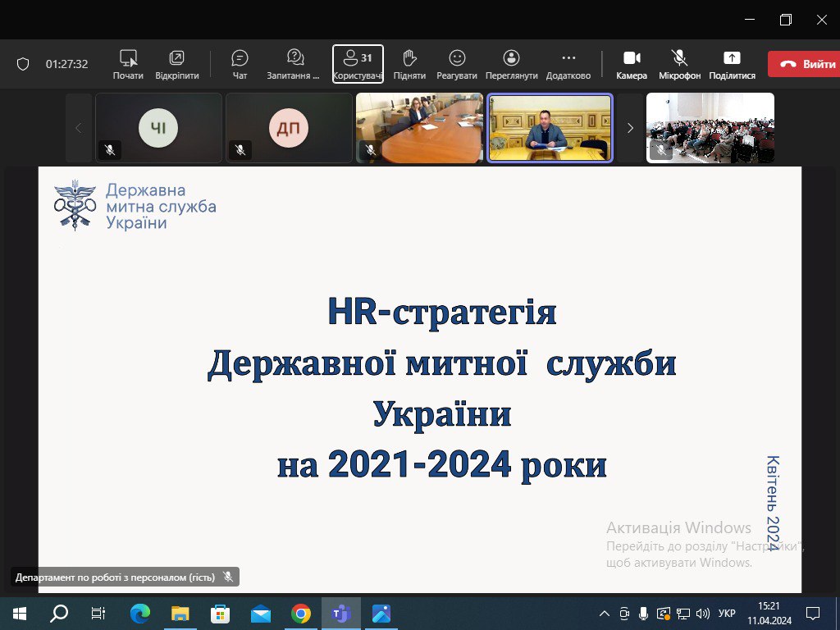This screenshot has height=630, width=840.
Task: Switch input language via УКР indicator
Action: point(726,614)
